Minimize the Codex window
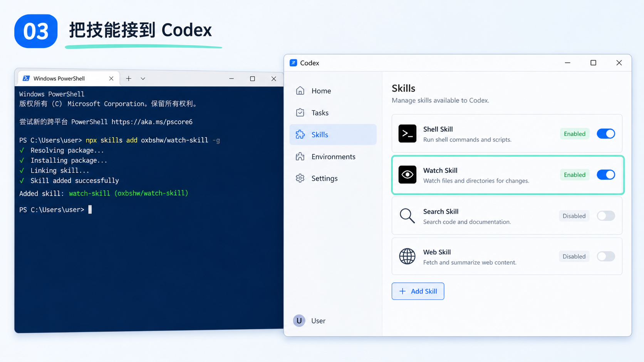The height and width of the screenshot is (362, 644). pyautogui.click(x=568, y=63)
